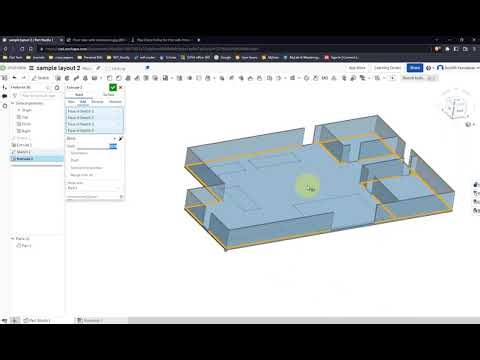Collapse the Default geometry tree group
480x360 pixels.
pyautogui.click(x=13, y=103)
